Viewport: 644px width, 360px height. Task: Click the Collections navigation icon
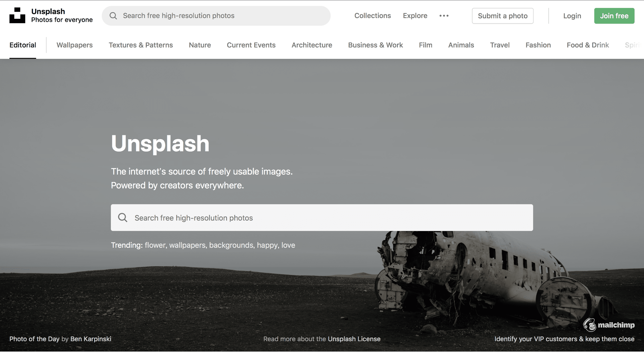(372, 15)
